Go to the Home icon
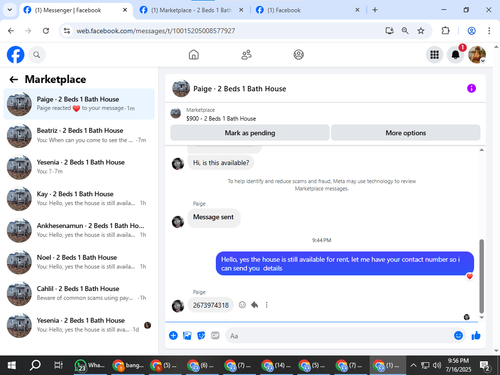The image size is (500, 375). 194,55
